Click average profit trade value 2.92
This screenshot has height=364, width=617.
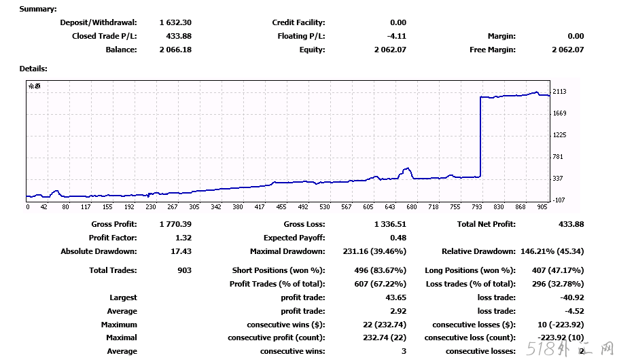point(398,311)
